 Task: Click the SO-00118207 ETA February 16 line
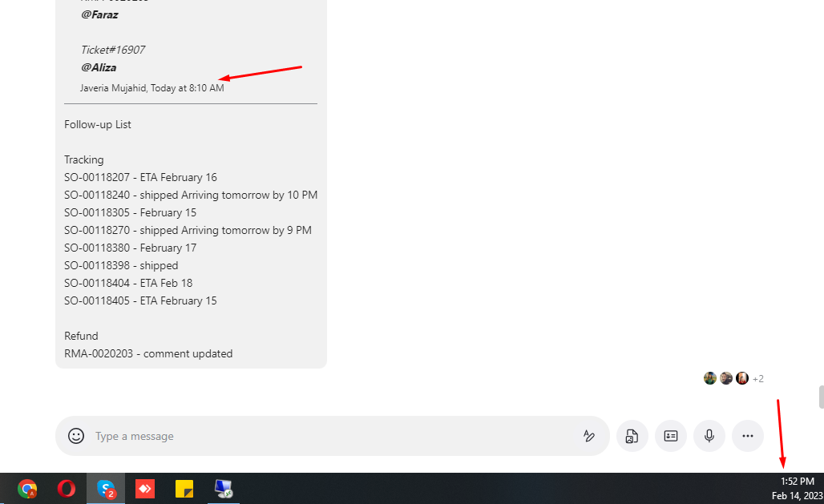(140, 178)
